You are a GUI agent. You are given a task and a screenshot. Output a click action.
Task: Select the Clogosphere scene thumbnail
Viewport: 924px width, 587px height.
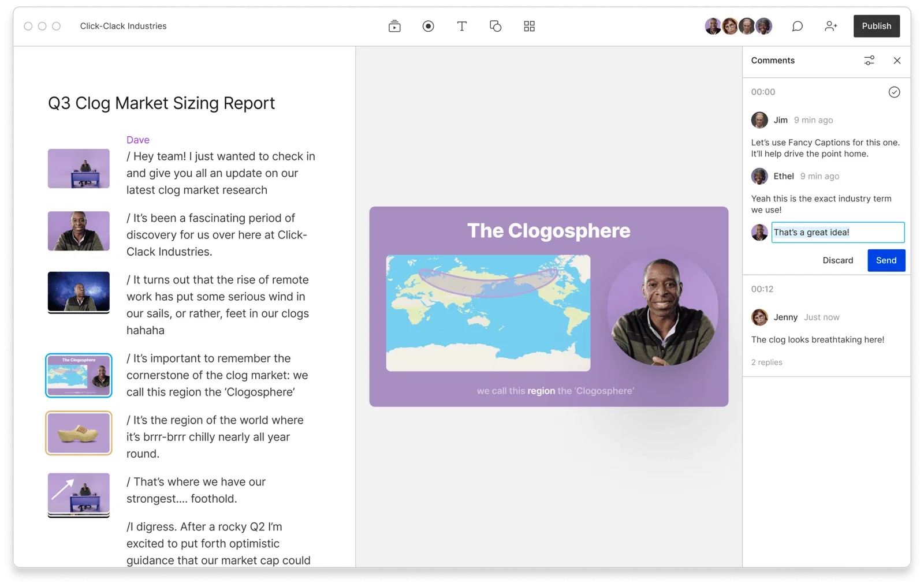79,375
